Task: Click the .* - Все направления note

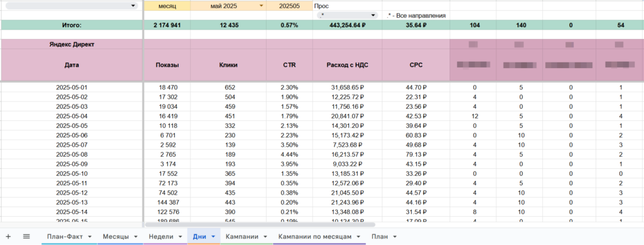Action: tap(416, 16)
